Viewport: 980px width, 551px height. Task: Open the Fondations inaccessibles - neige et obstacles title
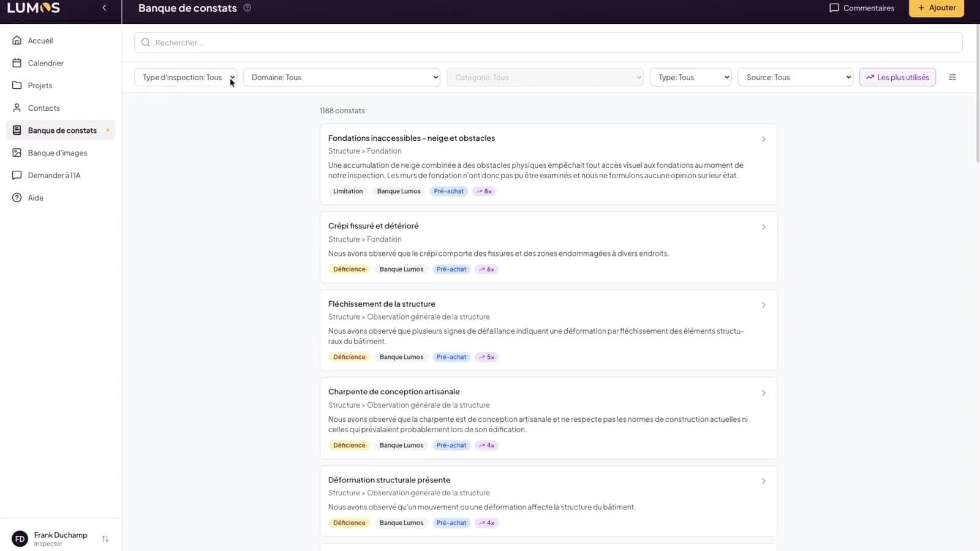tap(412, 138)
